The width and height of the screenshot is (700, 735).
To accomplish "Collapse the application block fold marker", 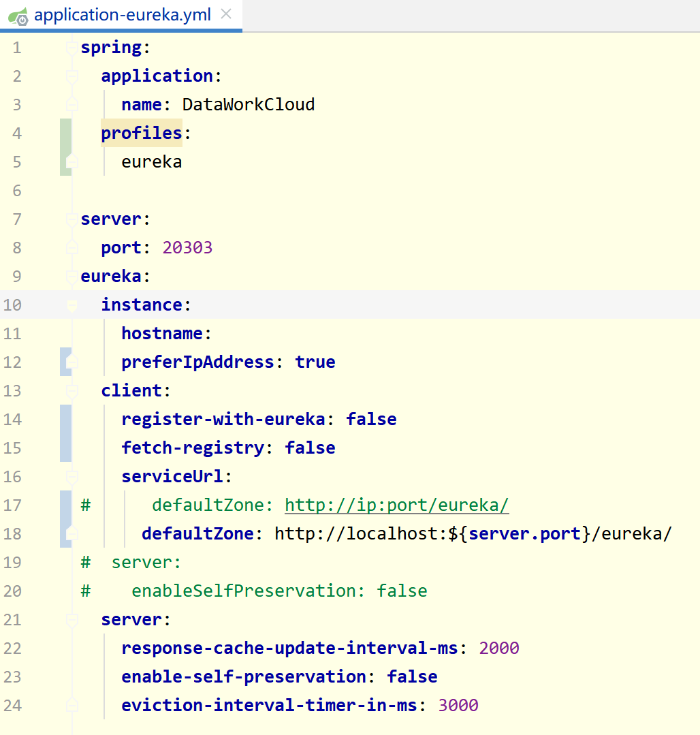I will click(x=72, y=76).
